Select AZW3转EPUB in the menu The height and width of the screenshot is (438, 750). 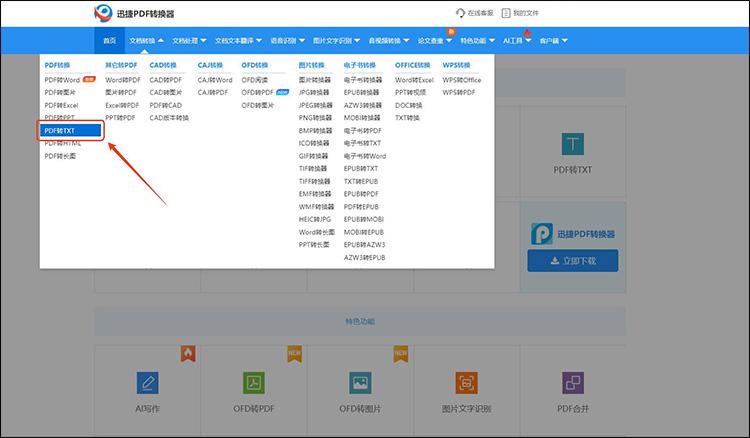click(x=364, y=257)
